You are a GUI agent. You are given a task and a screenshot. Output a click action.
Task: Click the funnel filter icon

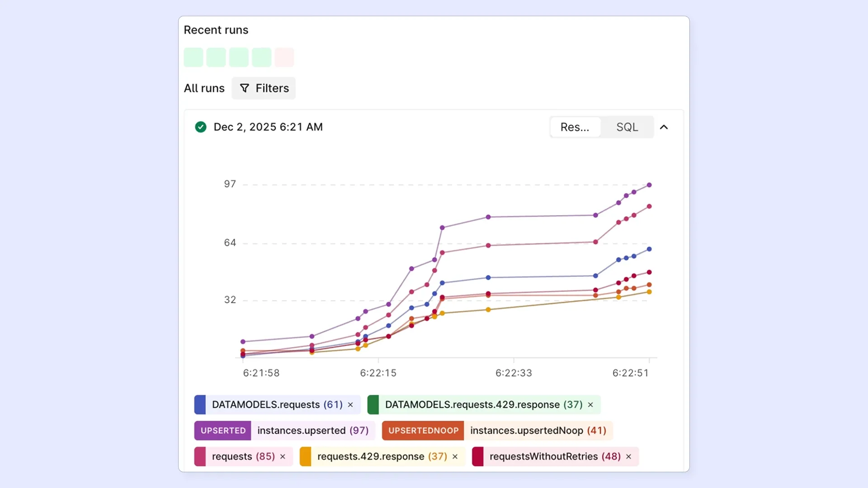[245, 88]
